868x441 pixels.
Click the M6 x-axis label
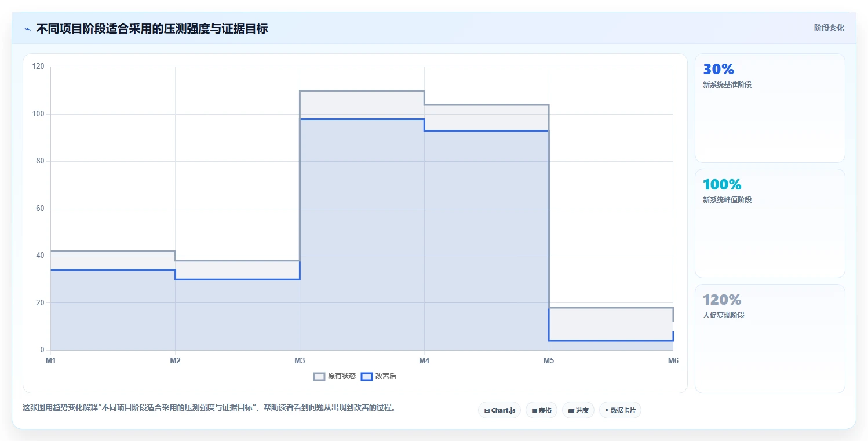pos(673,361)
